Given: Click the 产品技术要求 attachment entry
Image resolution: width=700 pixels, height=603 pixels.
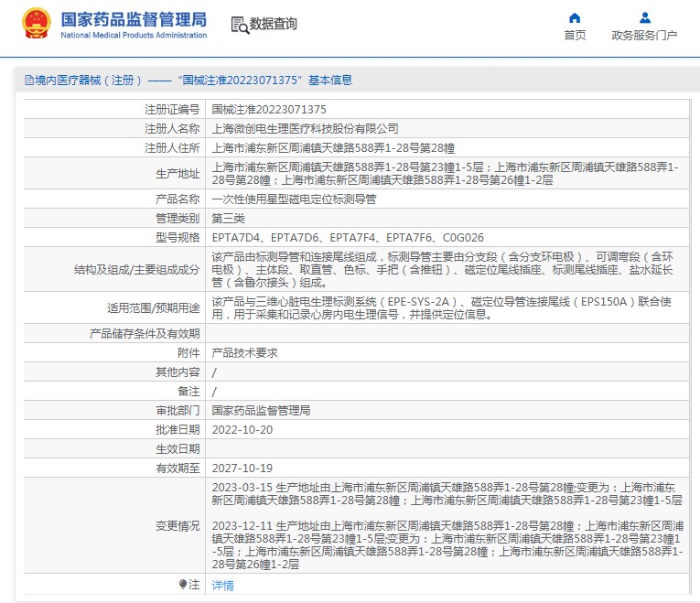Looking at the screenshot, I should [x=244, y=353].
